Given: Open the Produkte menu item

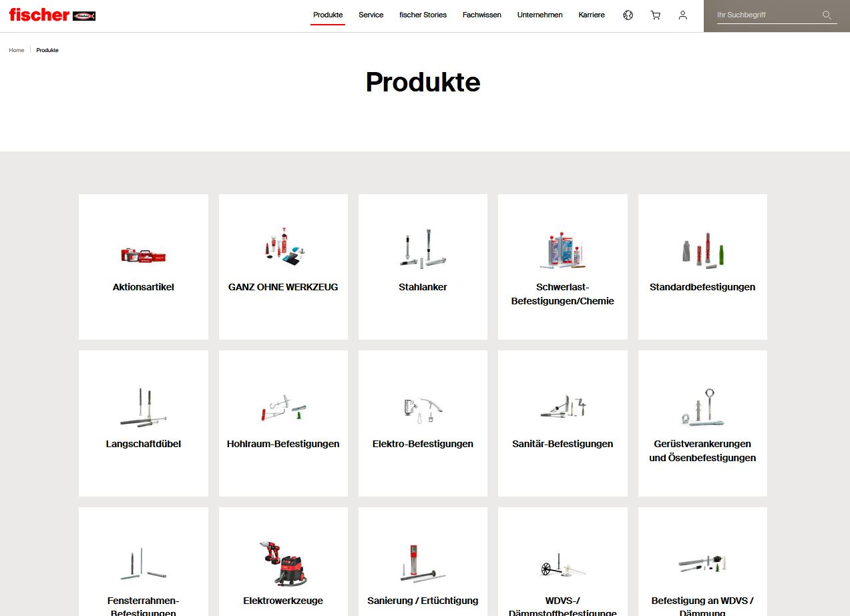Looking at the screenshot, I should tap(328, 15).
